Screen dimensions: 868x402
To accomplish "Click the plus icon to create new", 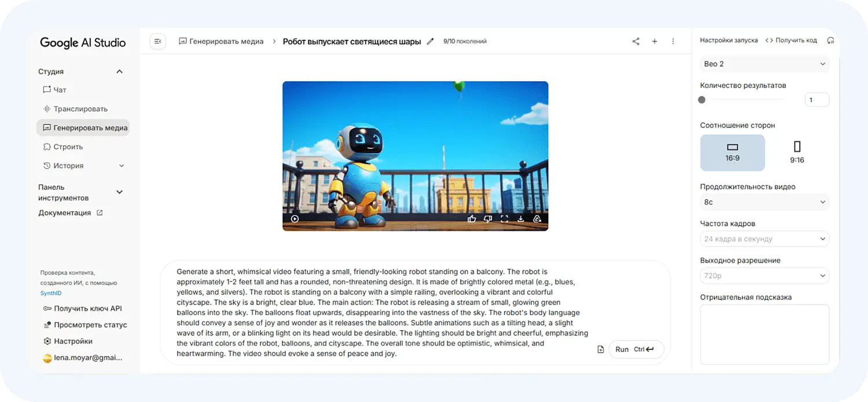I will click(654, 41).
